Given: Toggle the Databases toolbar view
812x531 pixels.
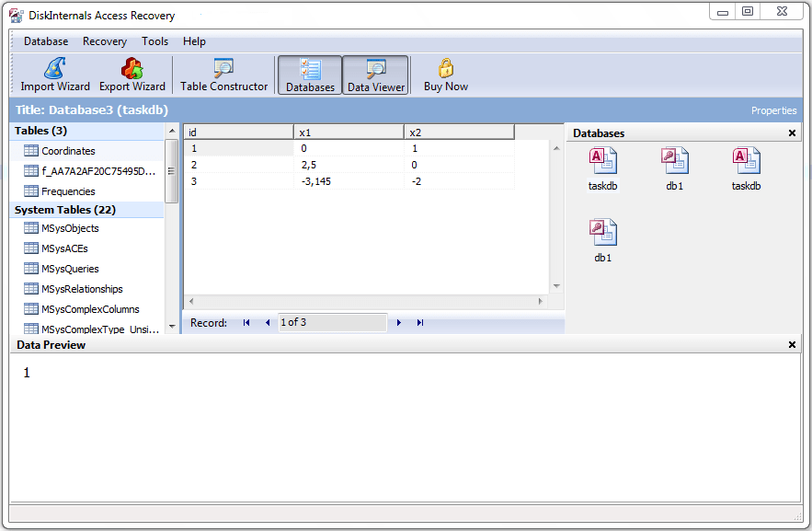Looking at the screenshot, I should pyautogui.click(x=309, y=75).
